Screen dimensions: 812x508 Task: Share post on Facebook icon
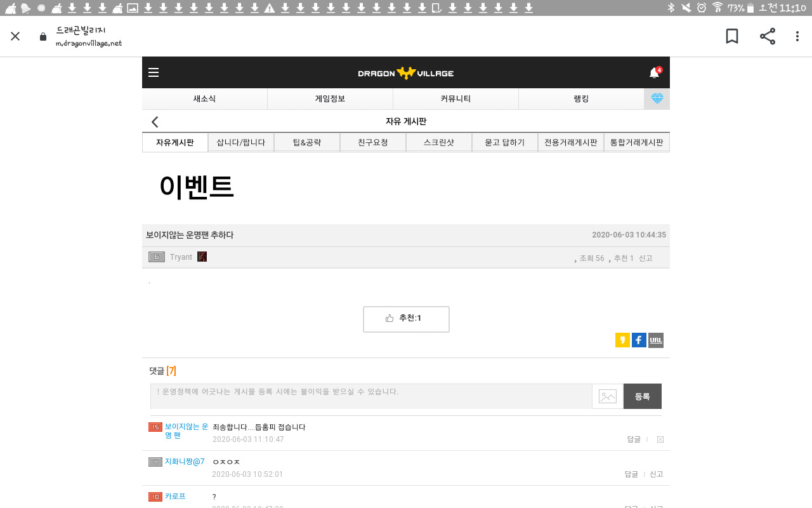point(639,340)
